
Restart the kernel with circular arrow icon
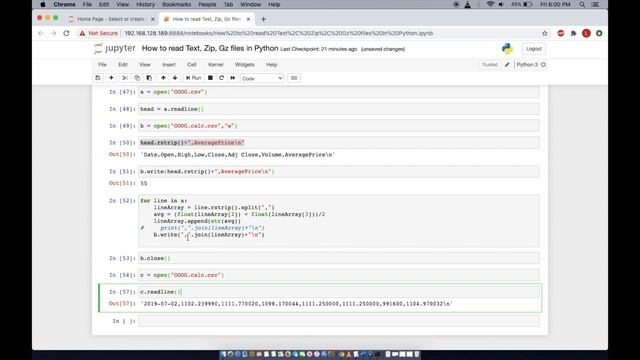point(222,78)
